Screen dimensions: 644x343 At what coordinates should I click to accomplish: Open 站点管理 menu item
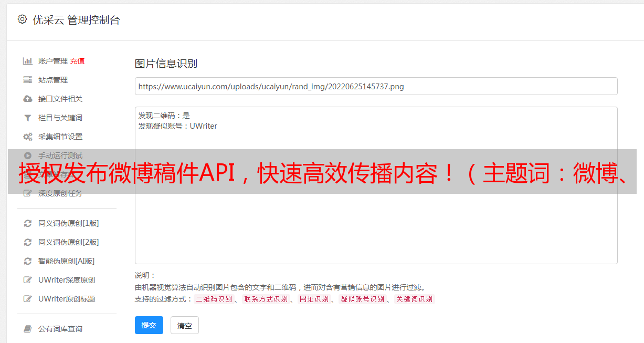(53, 80)
